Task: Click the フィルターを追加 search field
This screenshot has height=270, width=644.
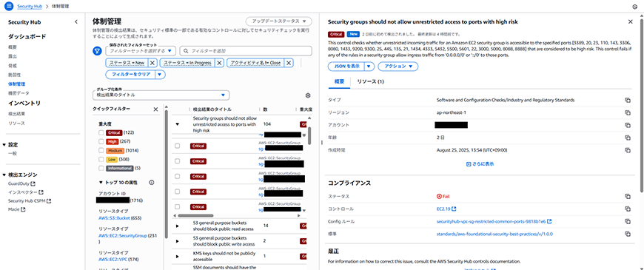Action: (246, 51)
